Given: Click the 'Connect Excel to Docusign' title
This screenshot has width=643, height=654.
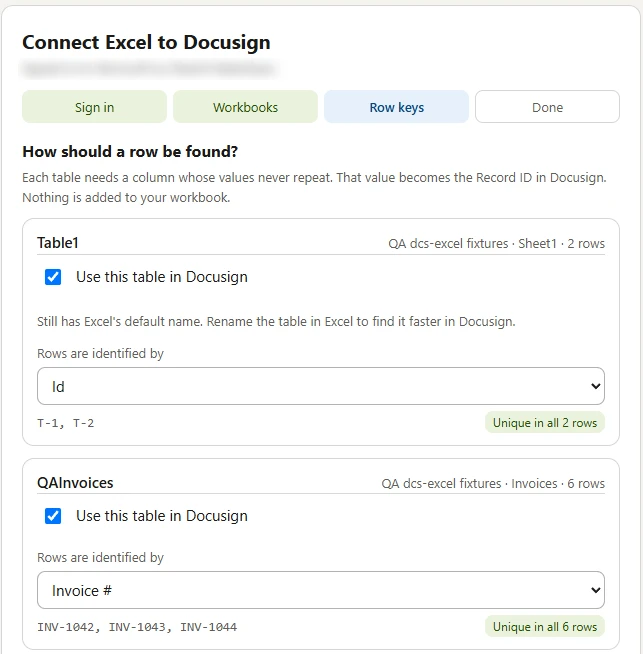Looking at the screenshot, I should [x=146, y=43].
